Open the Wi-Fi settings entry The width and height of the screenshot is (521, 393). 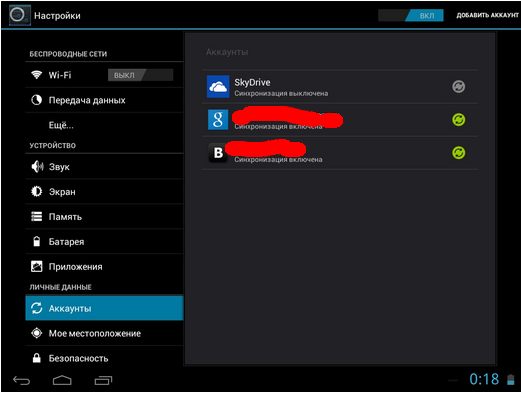[x=104, y=75]
